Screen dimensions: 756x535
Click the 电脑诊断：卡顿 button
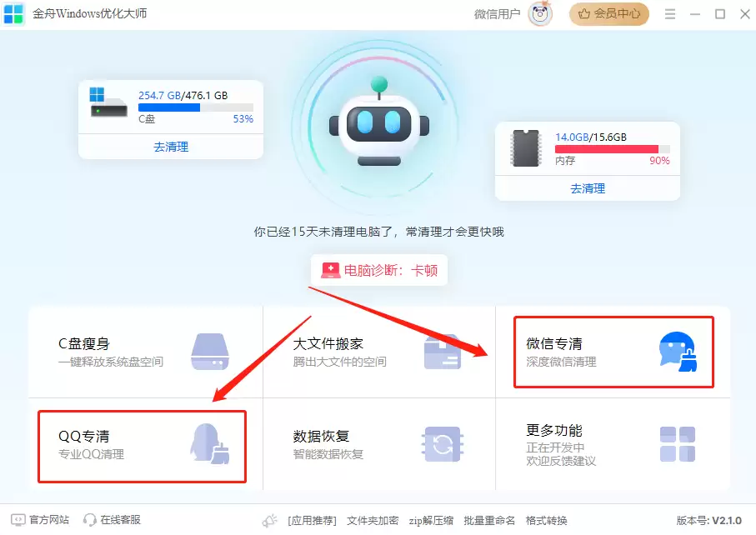[x=379, y=270]
